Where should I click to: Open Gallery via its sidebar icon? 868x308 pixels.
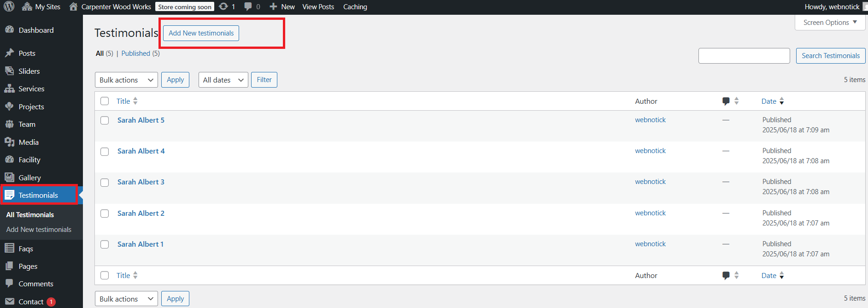pos(9,178)
